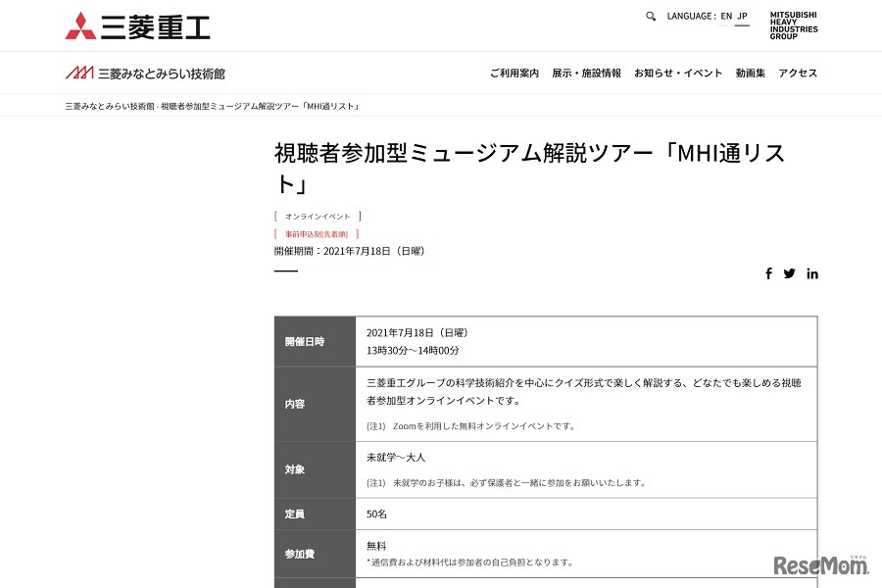Select the 定員 table header cell
The height and width of the screenshot is (588, 882).
point(315,514)
